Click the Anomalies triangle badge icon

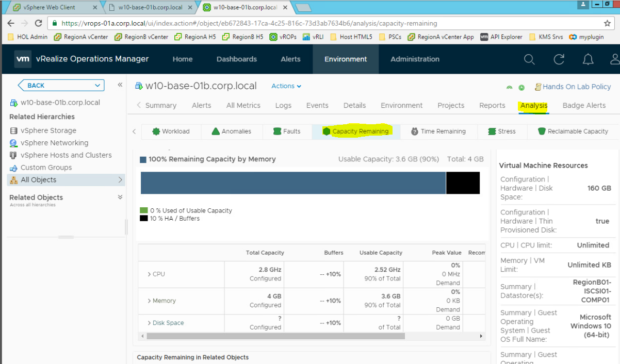point(216,131)
